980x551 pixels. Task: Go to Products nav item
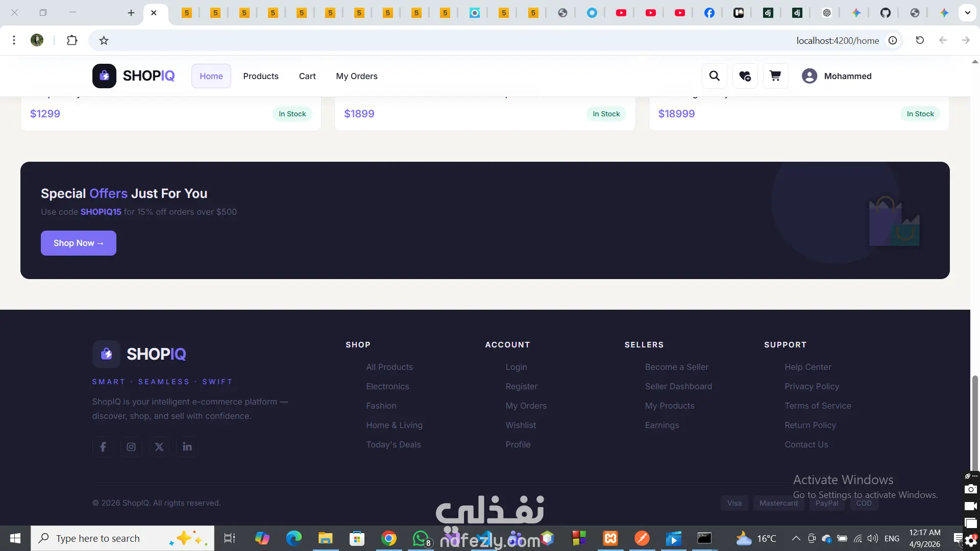coord(261,76)
